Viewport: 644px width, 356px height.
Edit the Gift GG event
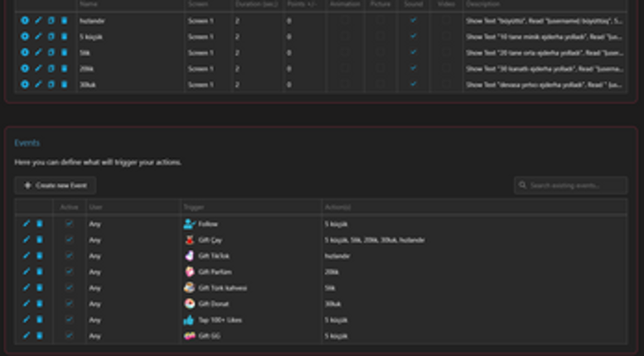[x=27, y=335]
